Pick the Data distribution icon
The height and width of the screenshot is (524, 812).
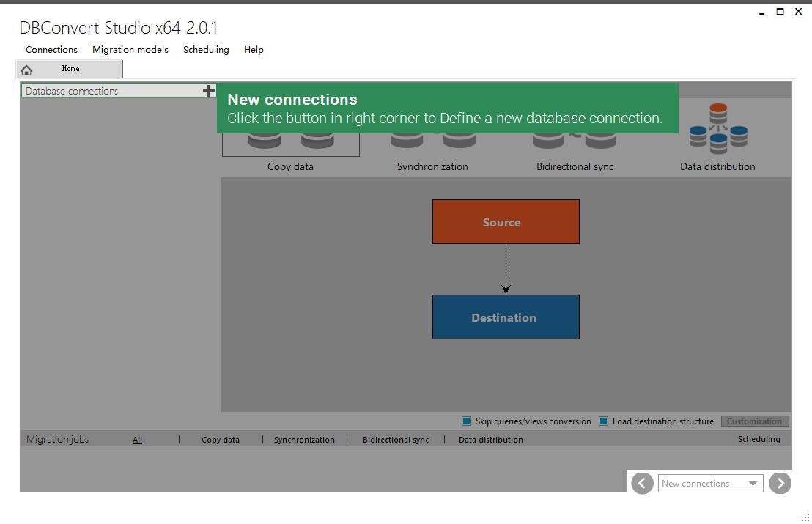click(x=717, y=132)
